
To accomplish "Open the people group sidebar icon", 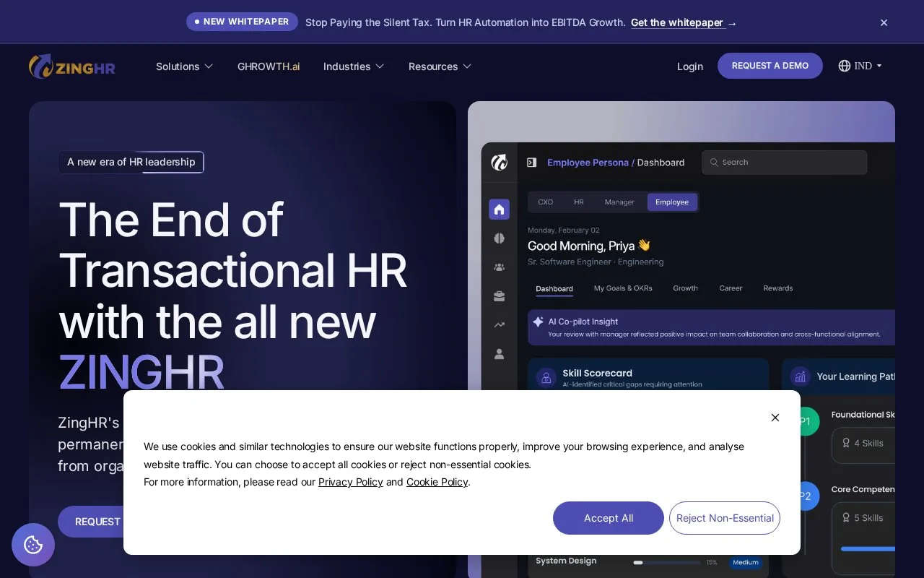I will 499,267.
